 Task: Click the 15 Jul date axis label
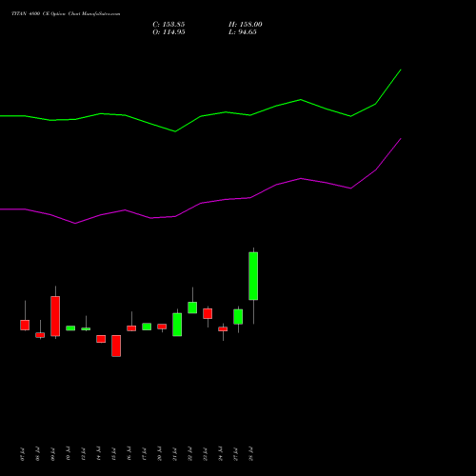click(x=114, y=454)
